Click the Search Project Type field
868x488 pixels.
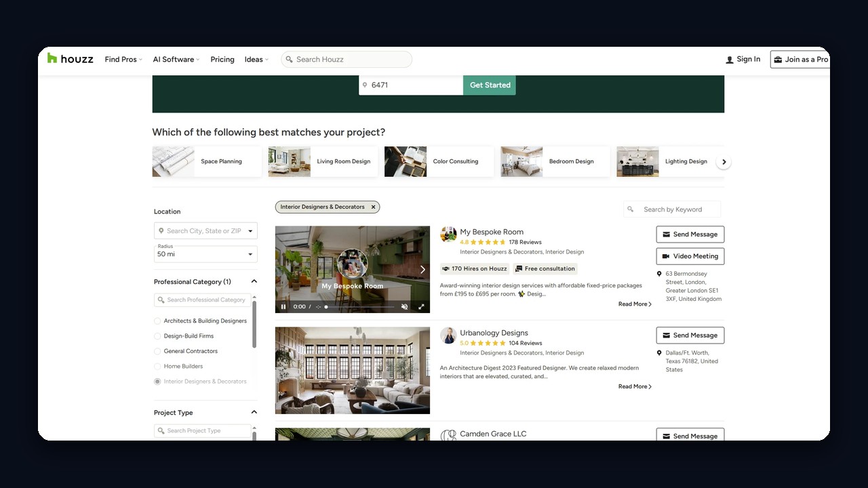203,430
